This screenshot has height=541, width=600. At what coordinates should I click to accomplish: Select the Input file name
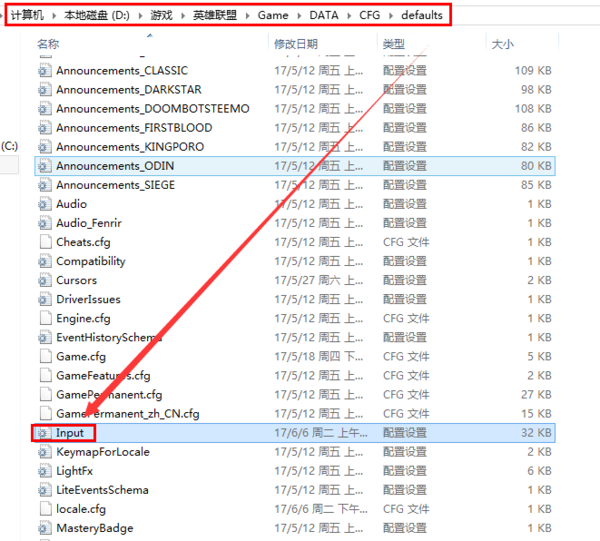(70, 433)
